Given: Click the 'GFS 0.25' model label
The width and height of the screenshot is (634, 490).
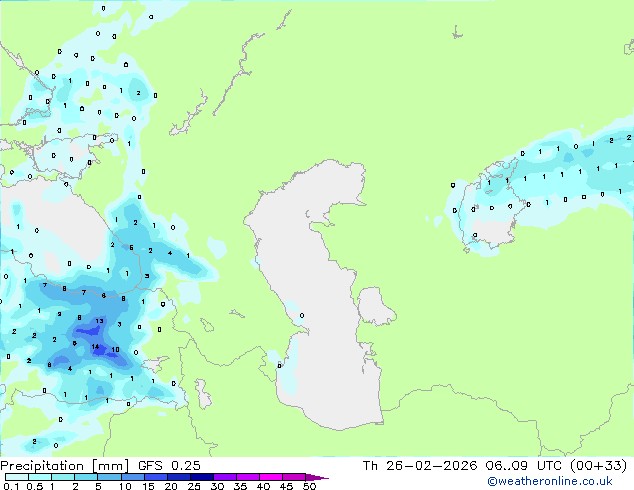Looking at the screenshot, I should pyautogui.click(x=169, y=466).
